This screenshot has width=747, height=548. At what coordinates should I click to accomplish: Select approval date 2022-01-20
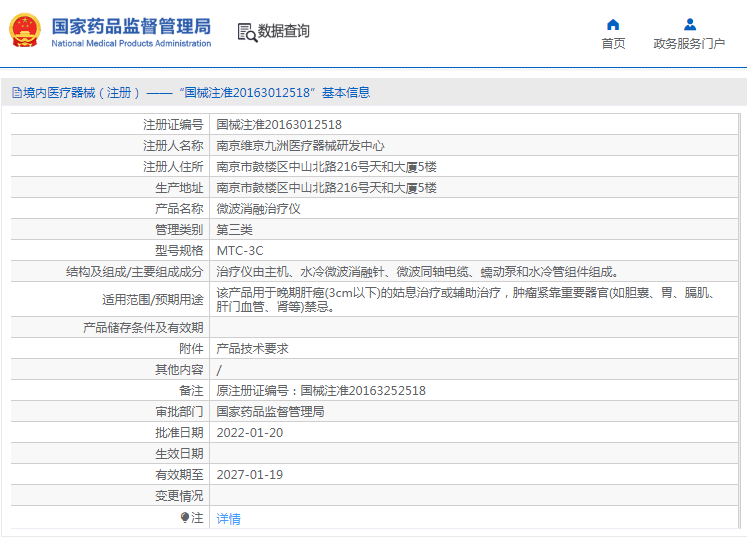pos(250,433)
